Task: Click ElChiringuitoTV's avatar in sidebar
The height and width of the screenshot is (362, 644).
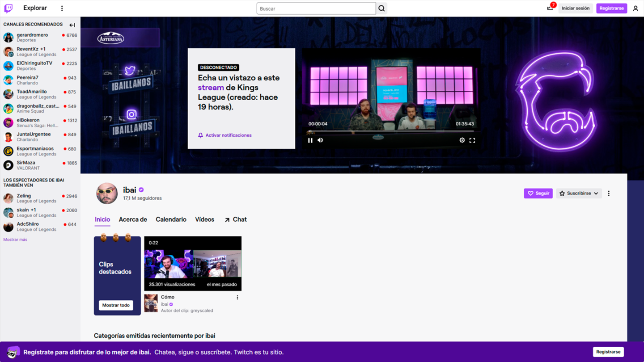Action: pyautogui.click(x=8, y=66)
